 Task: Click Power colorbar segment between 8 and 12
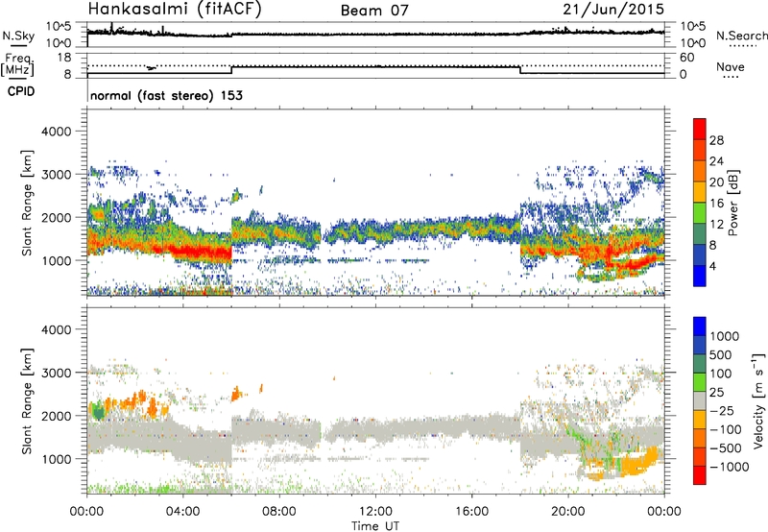(699, 233)
